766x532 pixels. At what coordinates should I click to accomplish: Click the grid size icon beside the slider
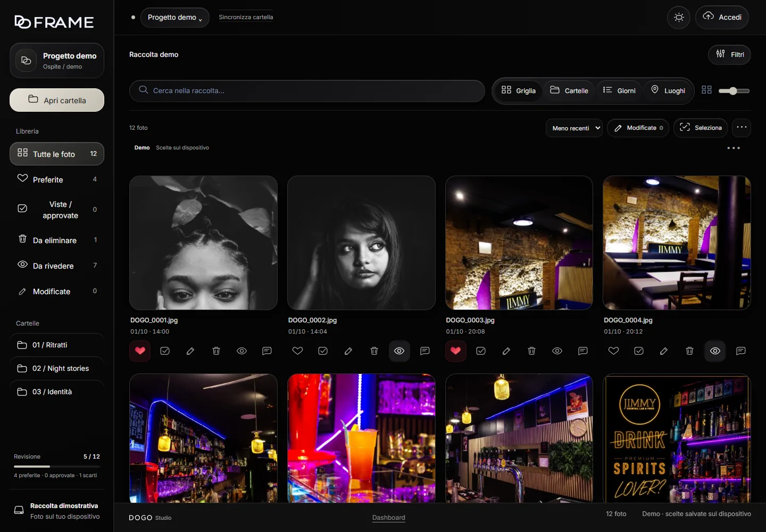706,90
